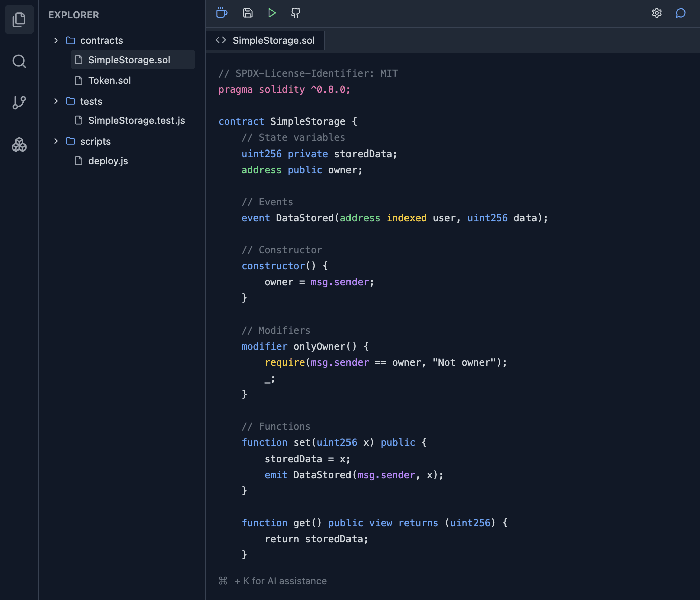
Task: Click the // Constructor comment
Action: click(x=282, y=250)
